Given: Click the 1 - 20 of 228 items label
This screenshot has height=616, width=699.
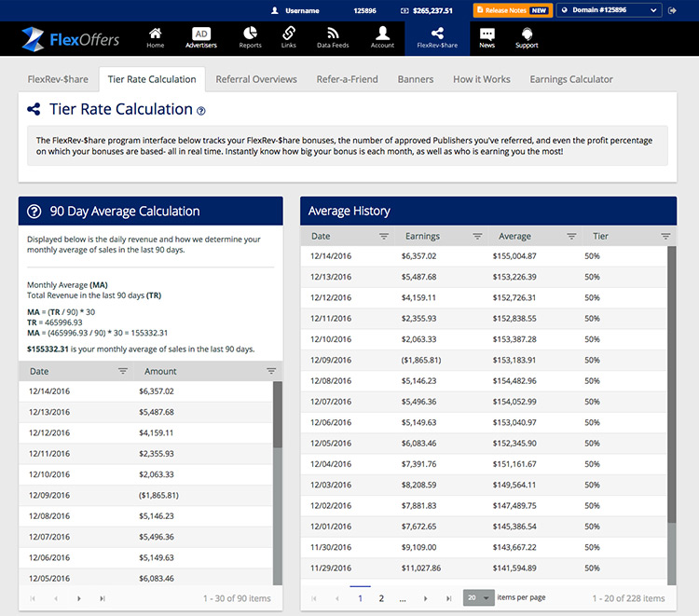Looking at the screenshot, I should [628, 598].
